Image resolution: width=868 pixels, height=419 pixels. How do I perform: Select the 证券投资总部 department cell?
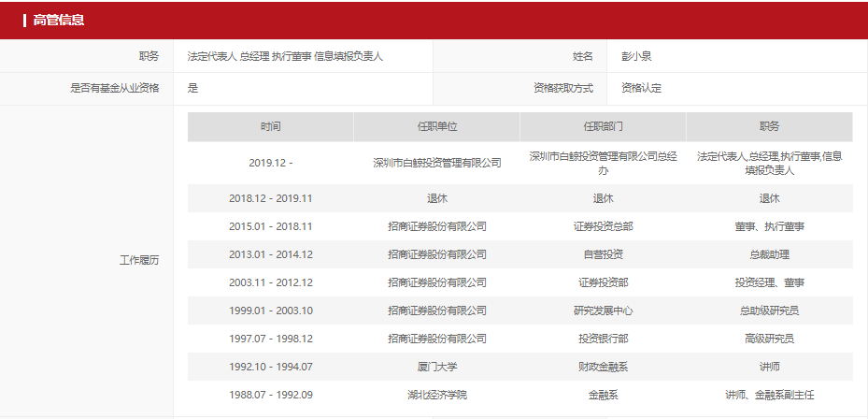click(x=604, y=226)
